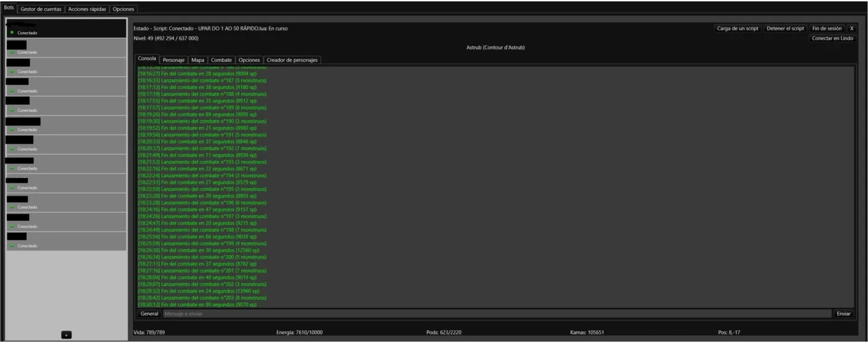This screenshot has width=868, height=342.
Task: Click log line for combate n°197
Action: (x=202, y=216)
